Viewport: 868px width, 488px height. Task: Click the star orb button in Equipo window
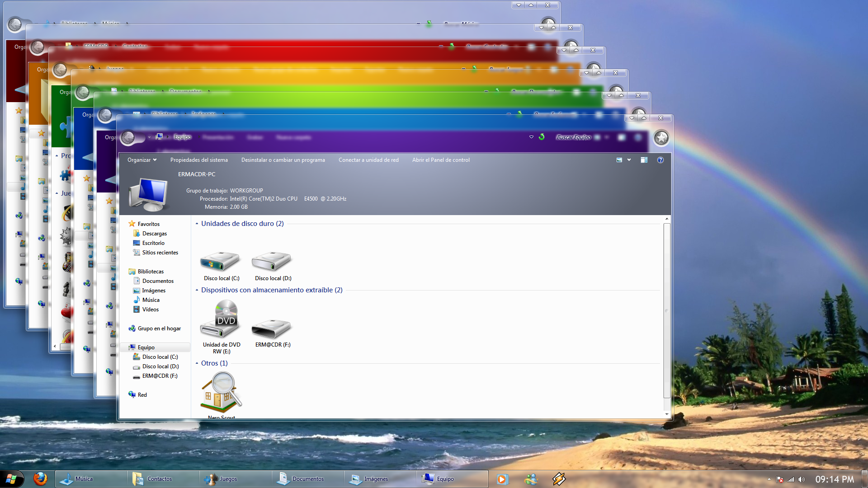(x=661, y=138)
